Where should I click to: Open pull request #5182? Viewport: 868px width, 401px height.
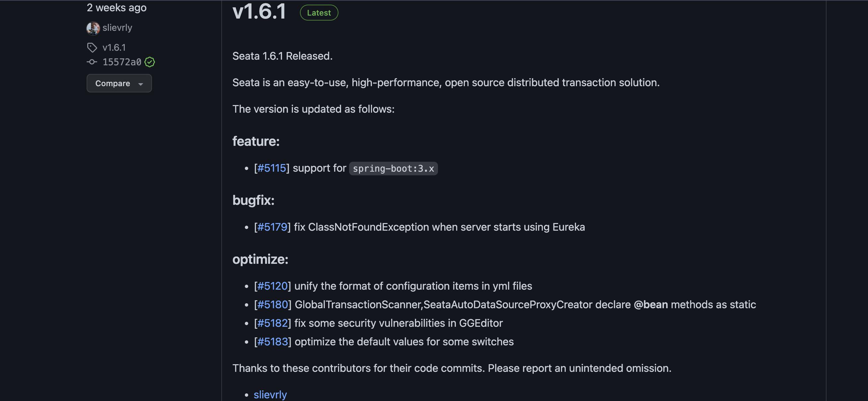pyautogui.click(x=273, y=323)
